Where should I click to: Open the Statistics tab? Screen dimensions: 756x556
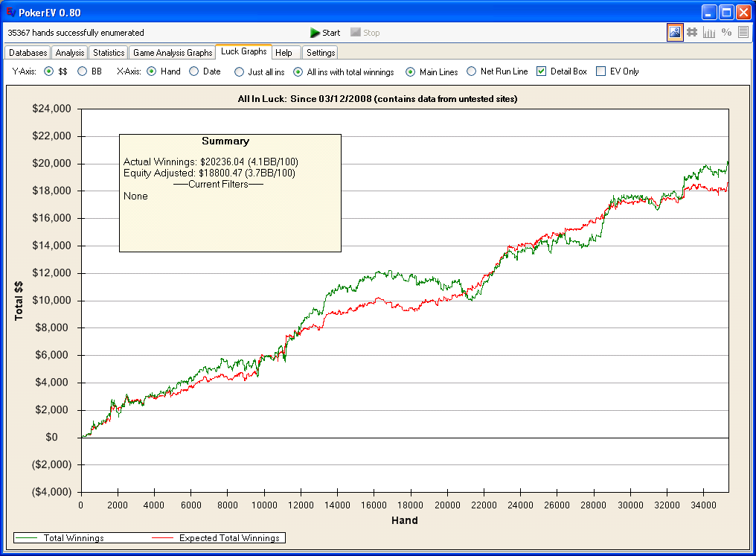[109, 53]
